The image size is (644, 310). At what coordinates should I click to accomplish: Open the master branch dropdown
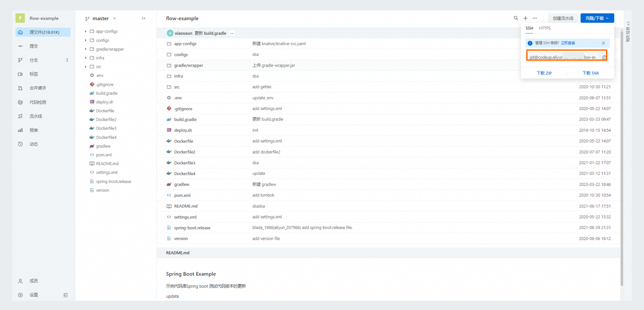pos(101,18)
